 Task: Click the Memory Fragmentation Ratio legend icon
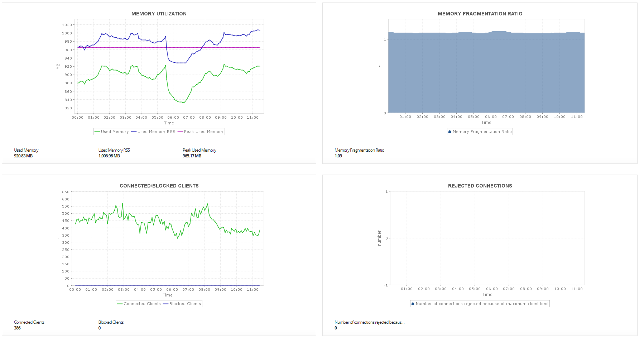click(450, 132)
